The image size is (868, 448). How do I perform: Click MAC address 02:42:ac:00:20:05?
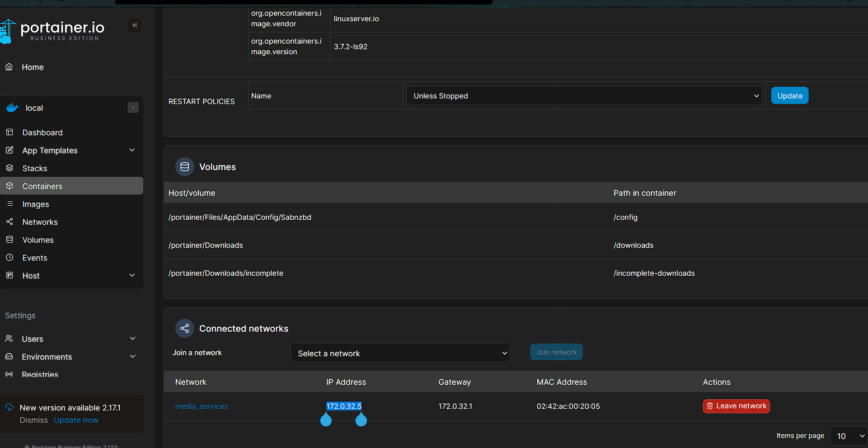click(x=568, y=406)
